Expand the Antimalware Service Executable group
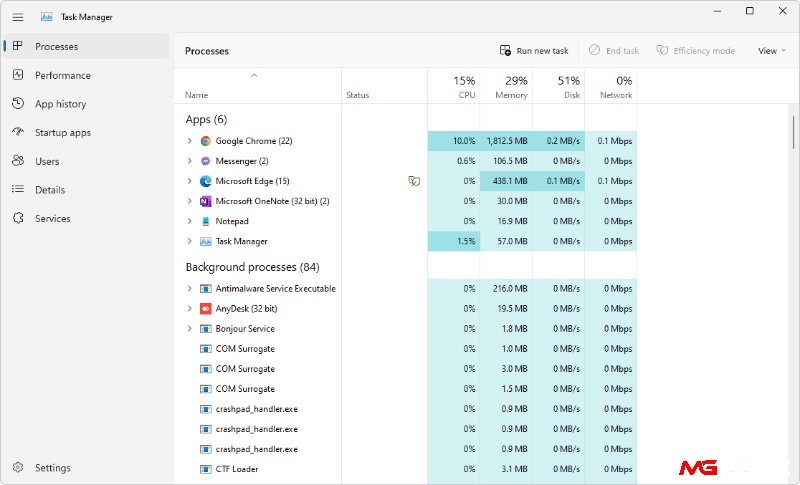The width and height of the screenshot is (800, 485). pyautogui.click(x=189, y=289)
